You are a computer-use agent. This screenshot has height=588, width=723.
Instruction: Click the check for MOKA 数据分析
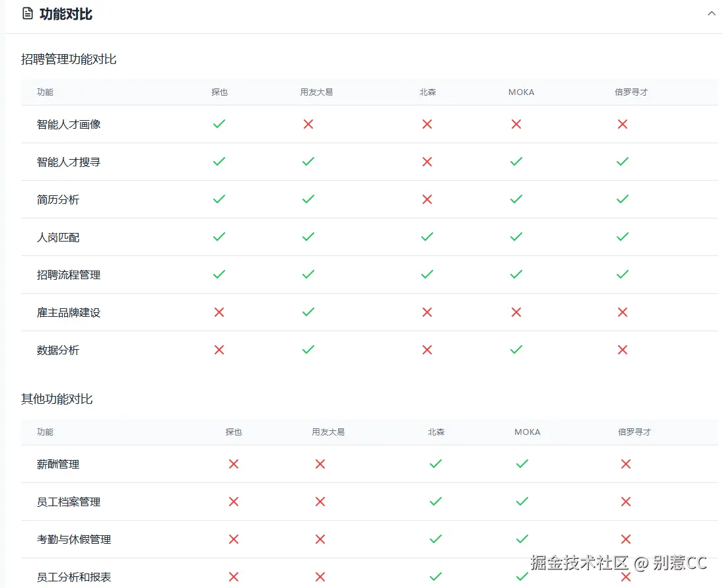[x=516, y=350]
